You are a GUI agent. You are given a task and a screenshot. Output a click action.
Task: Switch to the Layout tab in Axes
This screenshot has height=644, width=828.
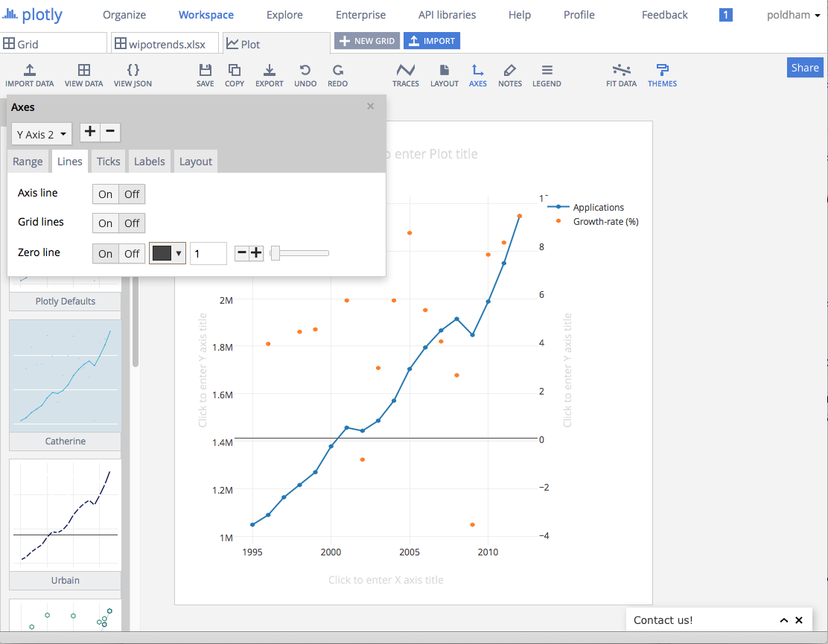coord(195,162)
